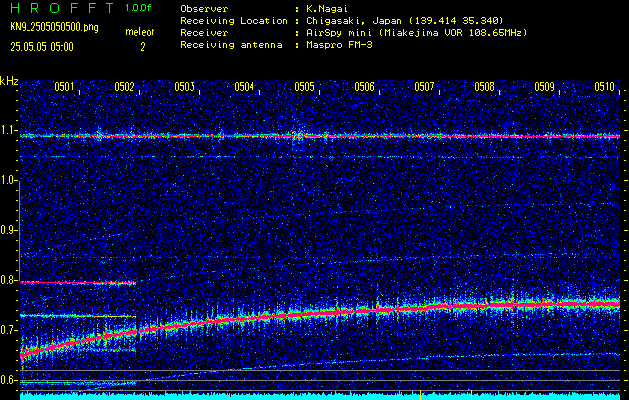Image resolution: width=629 pixels, height=400 pixels.
Task: Click the 0502 time marker
Action: point(124,87)
